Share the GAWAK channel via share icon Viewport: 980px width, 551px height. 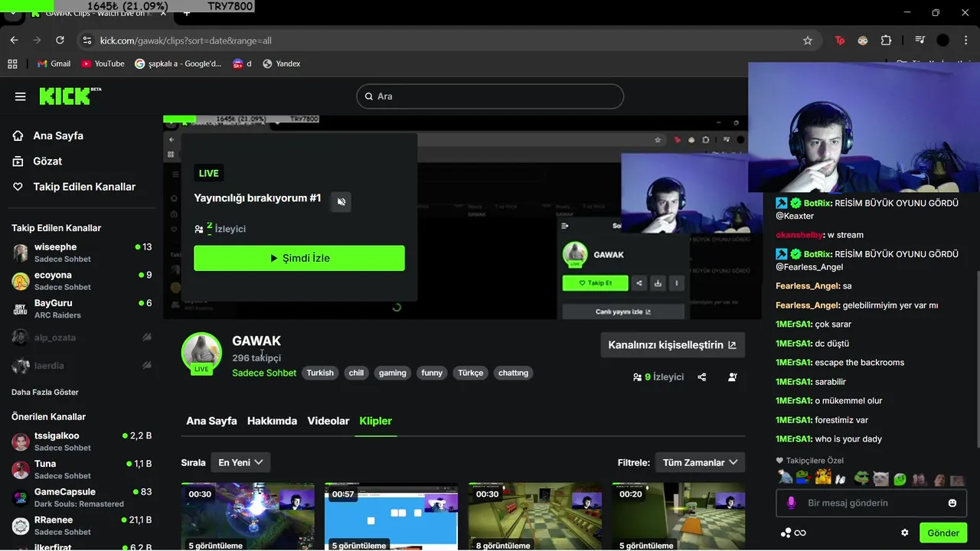(x=702, y=377)
